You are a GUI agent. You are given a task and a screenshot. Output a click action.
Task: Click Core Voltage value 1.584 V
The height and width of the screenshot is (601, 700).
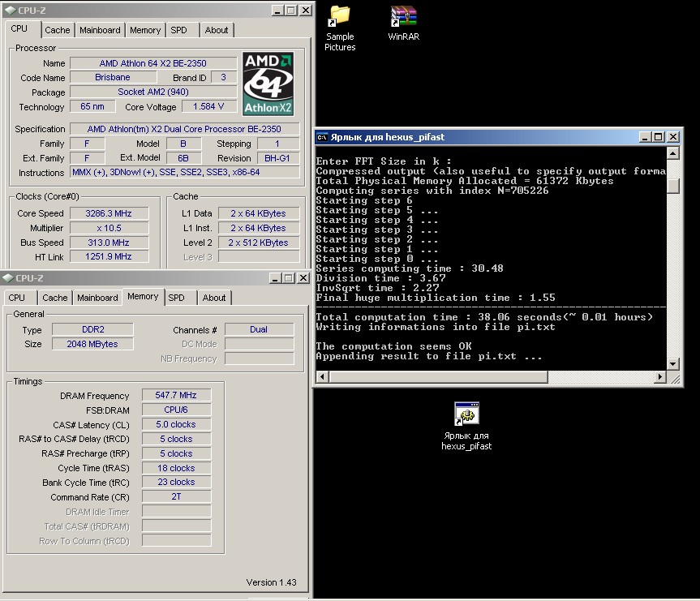coord(208,106)
